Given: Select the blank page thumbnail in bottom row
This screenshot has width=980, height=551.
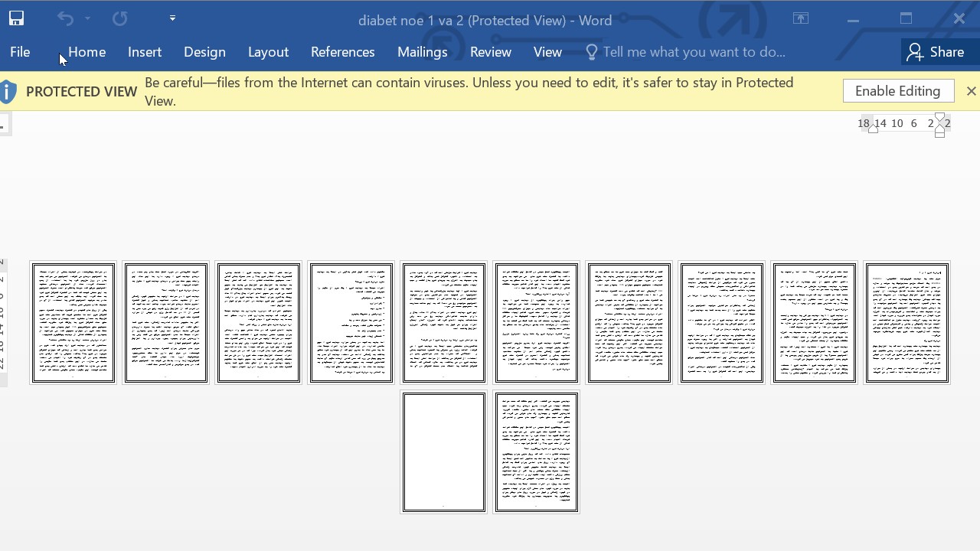Looking at the screenshot, I should click(x=444, y=452).
